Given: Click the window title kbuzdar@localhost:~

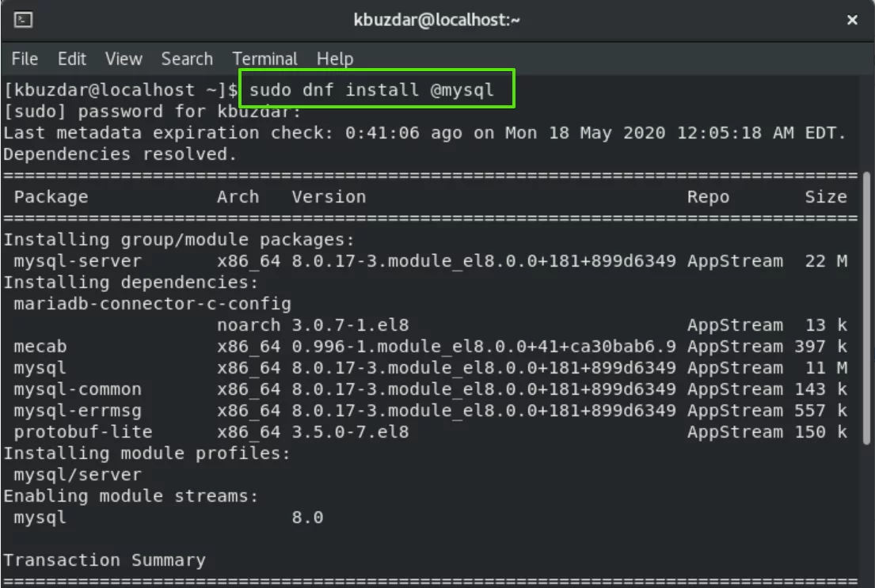Looking at the screenshot, I should (x=437, y=20).
